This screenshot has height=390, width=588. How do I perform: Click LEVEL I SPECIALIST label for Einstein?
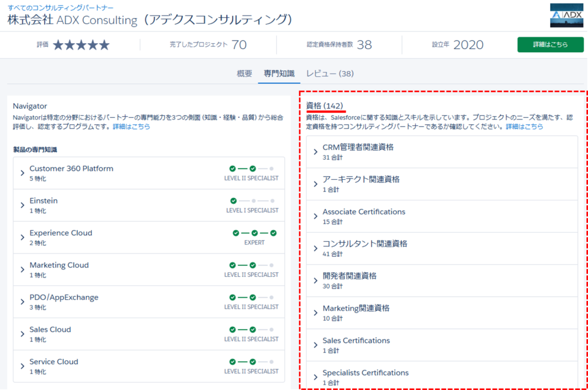point(253,210)
